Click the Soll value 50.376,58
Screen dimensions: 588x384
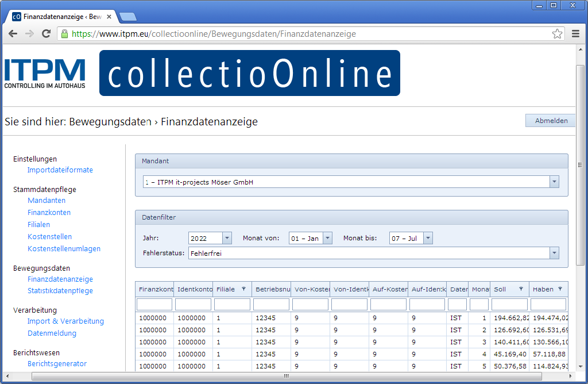[510, 366]
